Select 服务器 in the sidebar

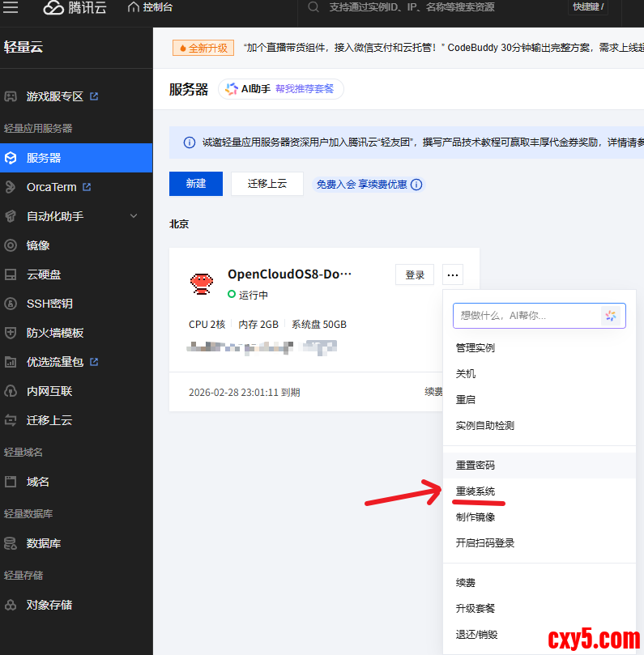point(76,158)
